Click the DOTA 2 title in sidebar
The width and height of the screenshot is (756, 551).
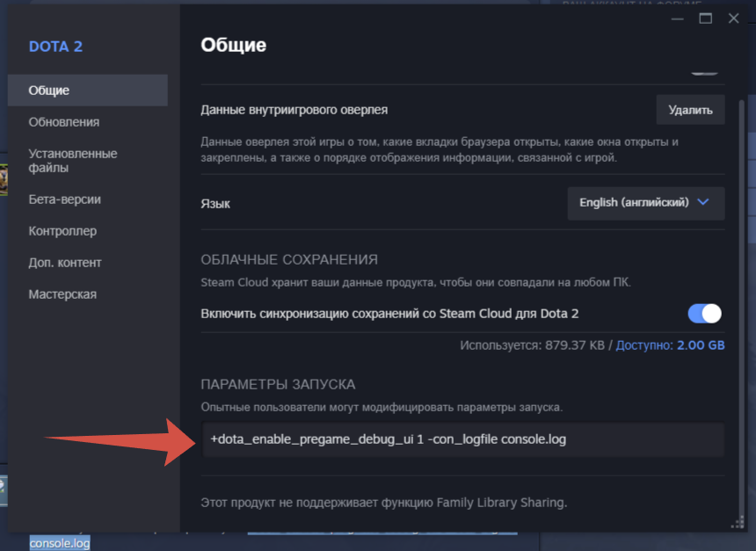[55, 47]
